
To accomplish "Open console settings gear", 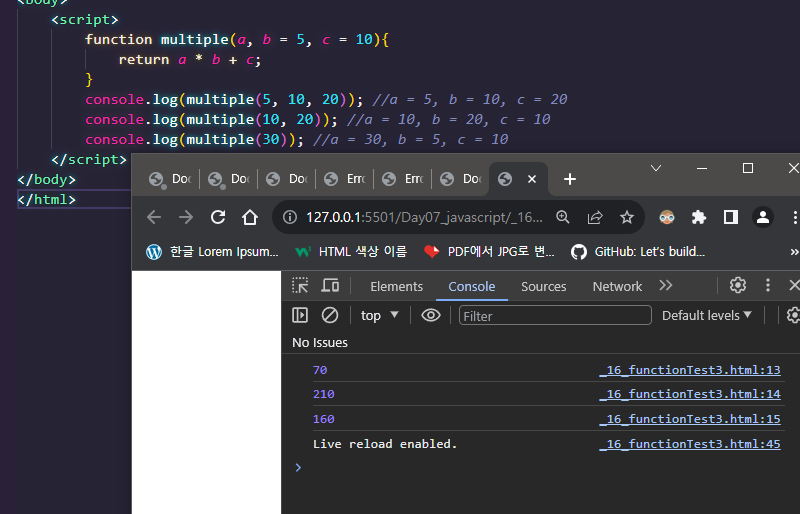I will tap(793, 315).
